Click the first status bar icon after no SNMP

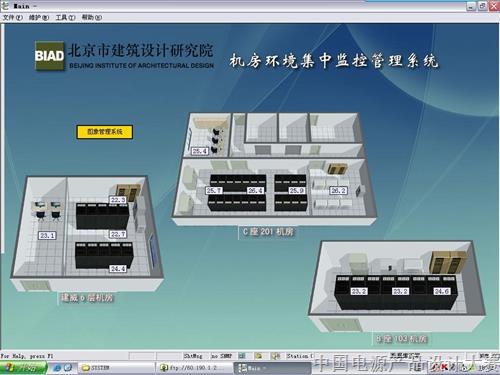tap(242, 356)
